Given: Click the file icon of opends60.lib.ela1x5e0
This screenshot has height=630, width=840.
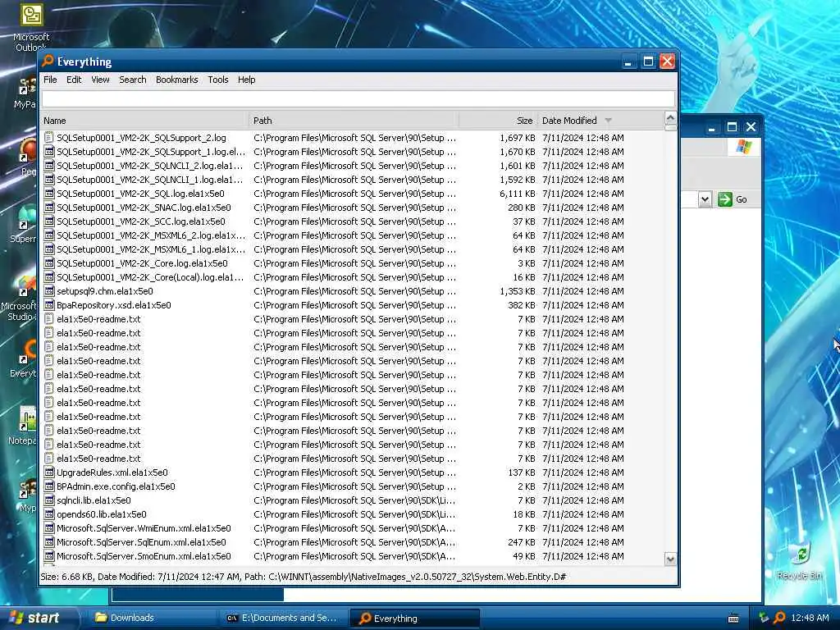Looking at the screenshot, I should coord(49,514).
